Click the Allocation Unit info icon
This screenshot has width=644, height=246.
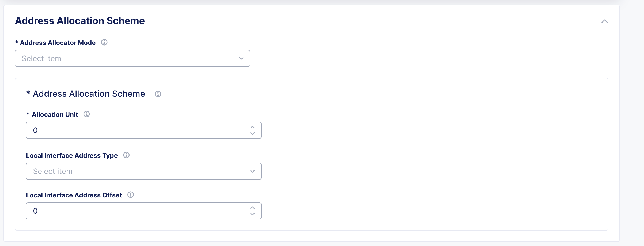pos(86,114)
